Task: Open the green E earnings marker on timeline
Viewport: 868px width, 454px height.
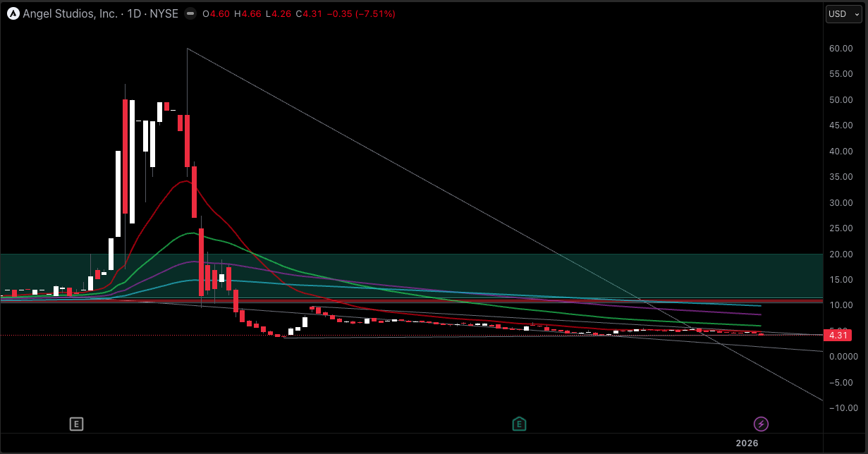Action: tap(519, 424)
